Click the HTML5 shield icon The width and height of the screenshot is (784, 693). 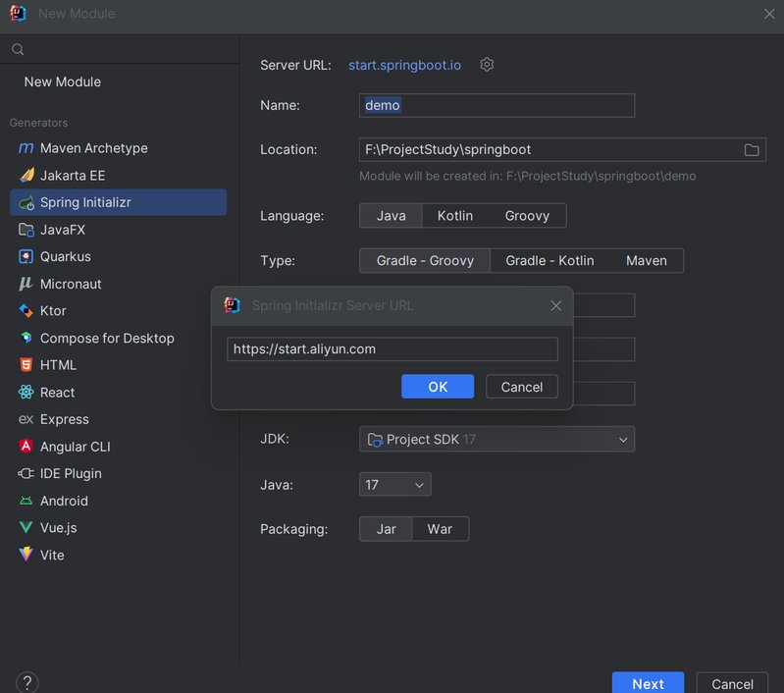click(26, 365)
